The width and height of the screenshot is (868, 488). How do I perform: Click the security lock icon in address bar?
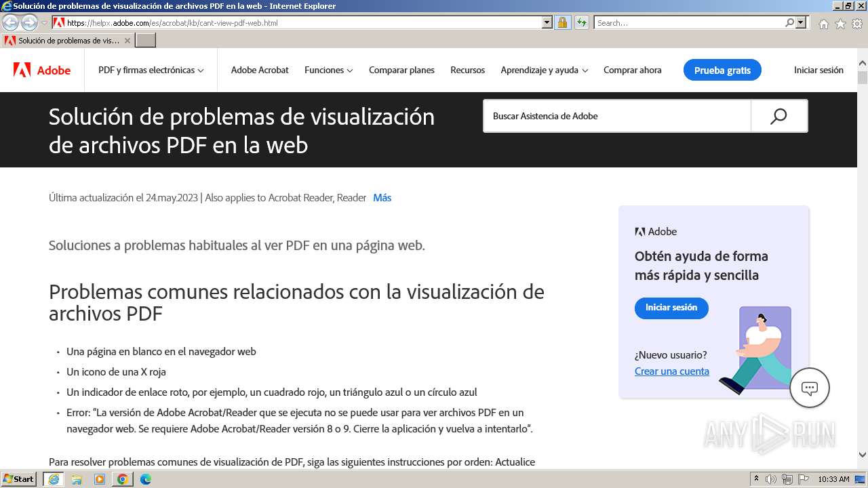562,23
